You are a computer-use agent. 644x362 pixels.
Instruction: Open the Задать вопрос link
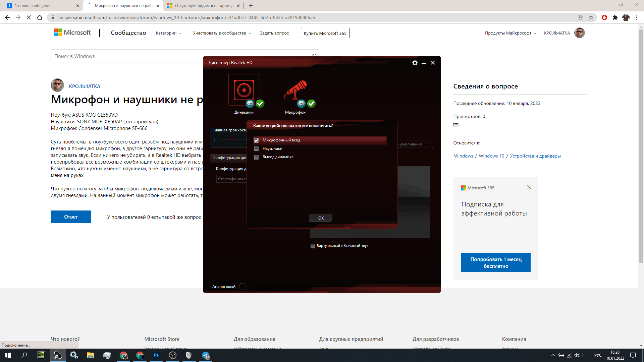pyautogui.click(x=274, y=33)
